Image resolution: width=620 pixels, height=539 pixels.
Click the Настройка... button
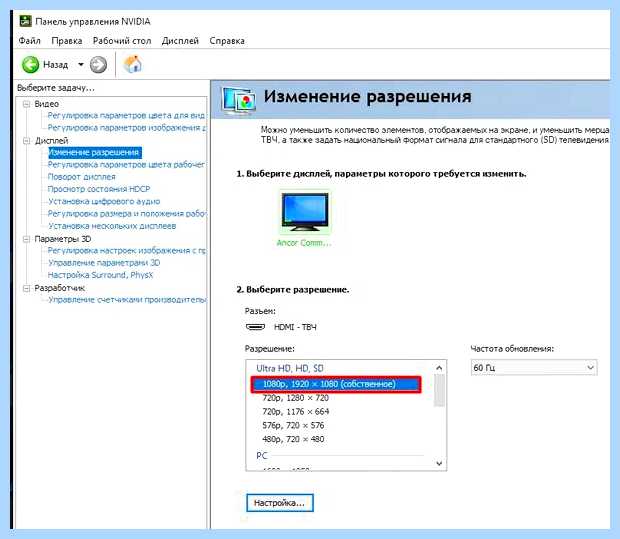[x=280, y=503]
